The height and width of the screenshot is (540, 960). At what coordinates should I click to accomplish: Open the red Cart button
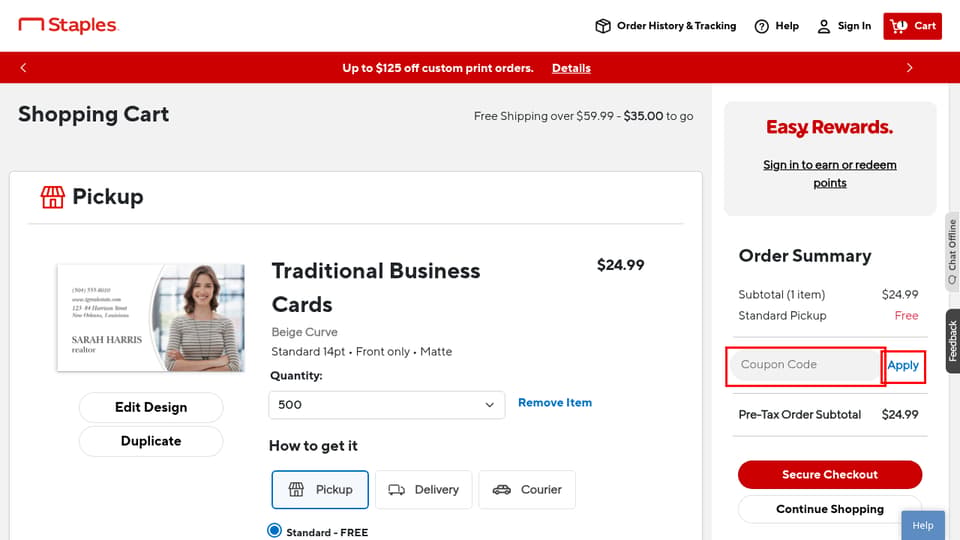(912, 26)
